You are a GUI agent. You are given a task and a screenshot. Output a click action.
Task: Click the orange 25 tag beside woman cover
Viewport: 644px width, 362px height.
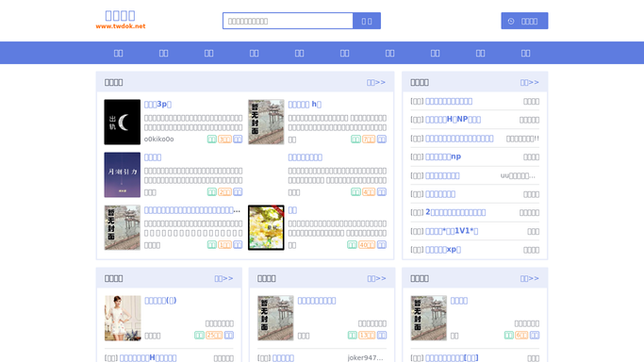click(214, 336)
